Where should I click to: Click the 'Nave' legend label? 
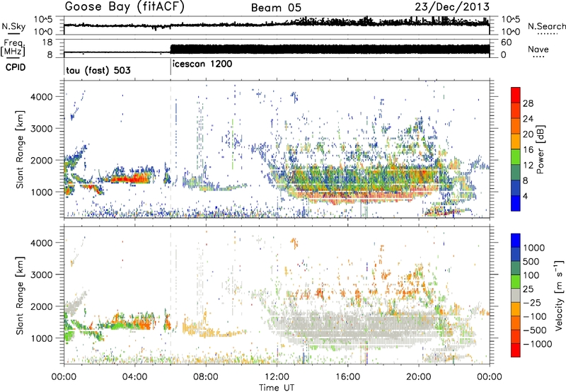tap(538, 49)
